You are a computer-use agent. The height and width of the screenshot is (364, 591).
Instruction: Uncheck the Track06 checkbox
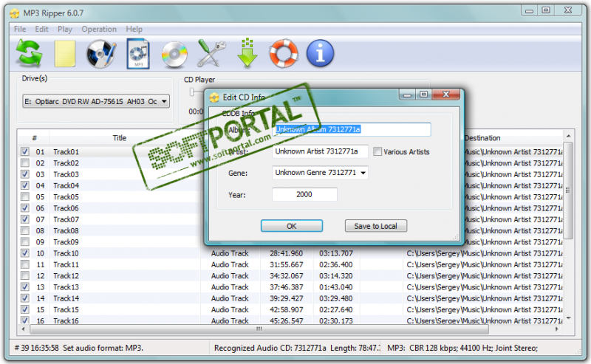click(25, 208)
